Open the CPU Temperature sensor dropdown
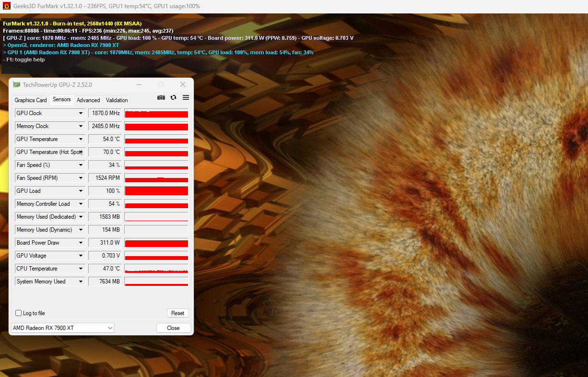Screen dimensions: 588x377 [81, 269]
